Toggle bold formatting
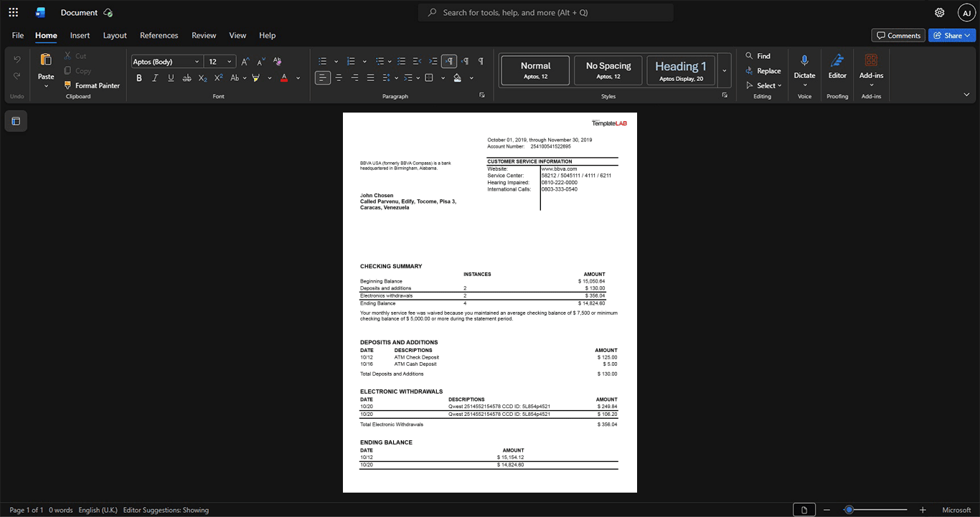The image size is (980, 517). pos(139,77)
